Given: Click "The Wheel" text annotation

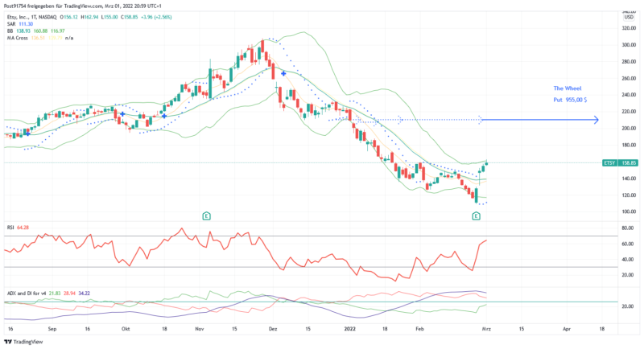Looking at the screenshot, I should (567, 88).
